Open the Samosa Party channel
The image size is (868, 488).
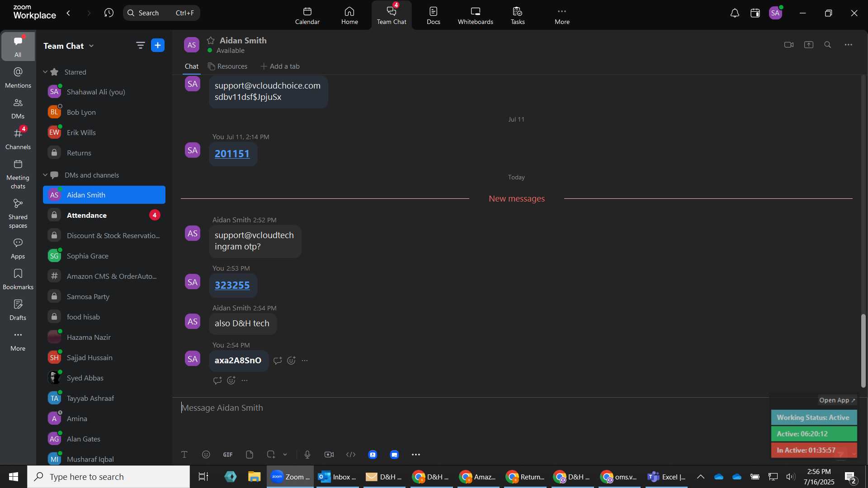(104, 296)
